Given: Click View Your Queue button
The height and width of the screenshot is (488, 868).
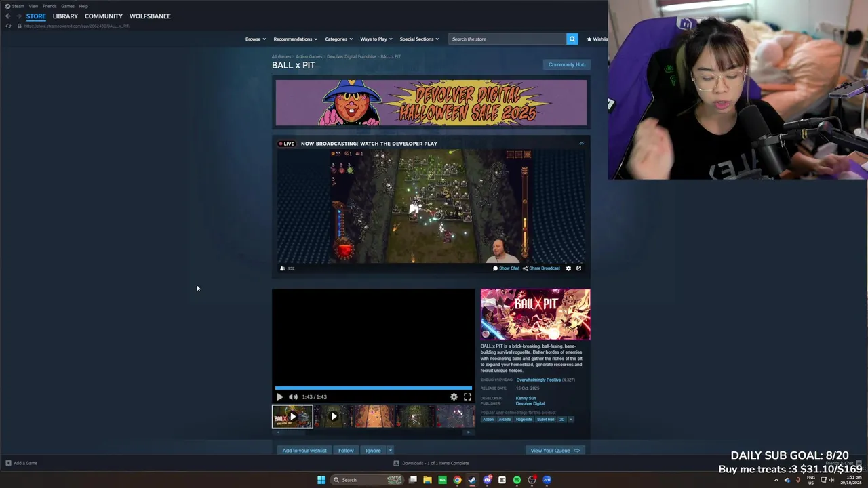Looking at the screenshot, I should 555,450.
